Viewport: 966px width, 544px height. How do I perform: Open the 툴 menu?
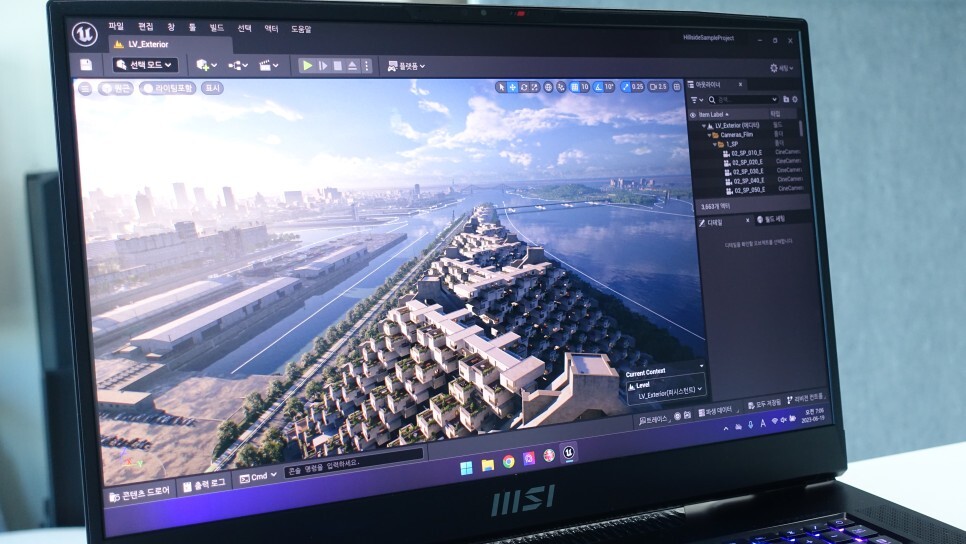tap(192, 28)
